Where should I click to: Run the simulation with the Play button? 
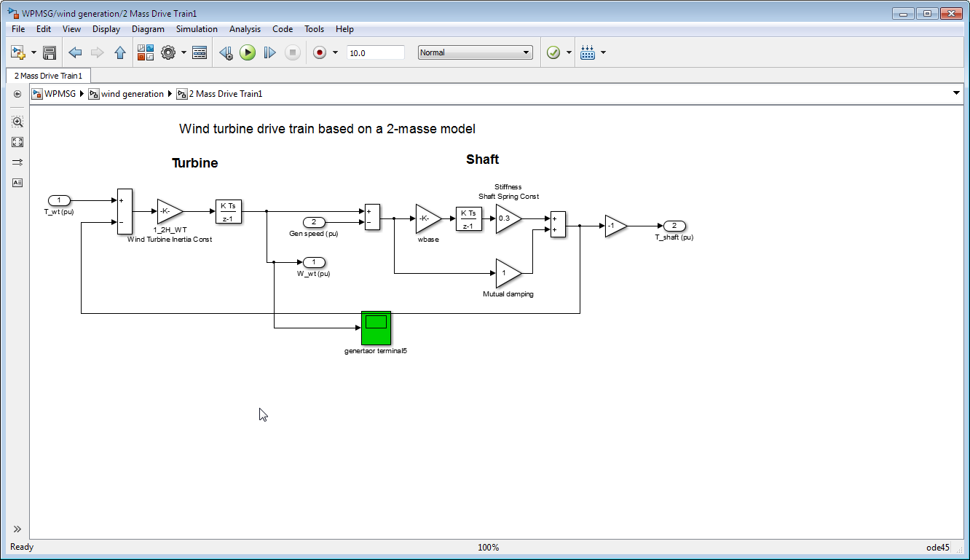click(248, 52)
